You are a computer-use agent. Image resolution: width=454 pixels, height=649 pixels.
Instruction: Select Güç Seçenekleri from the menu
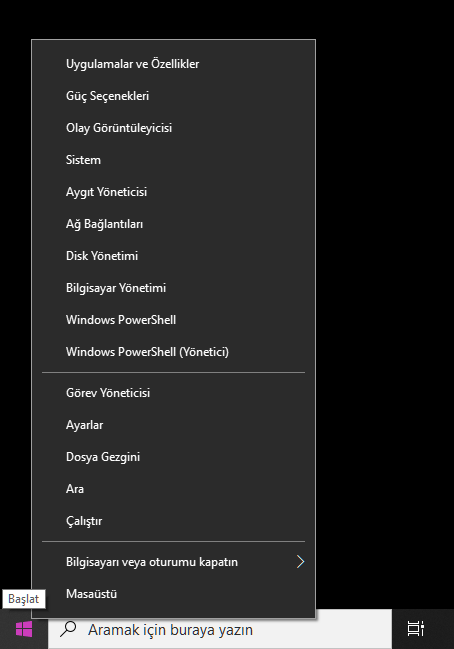(x=173, y=96)
